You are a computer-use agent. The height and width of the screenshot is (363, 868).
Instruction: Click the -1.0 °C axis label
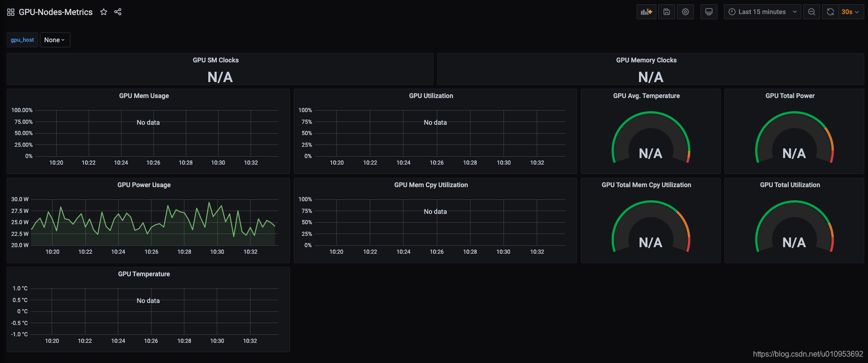19,334
